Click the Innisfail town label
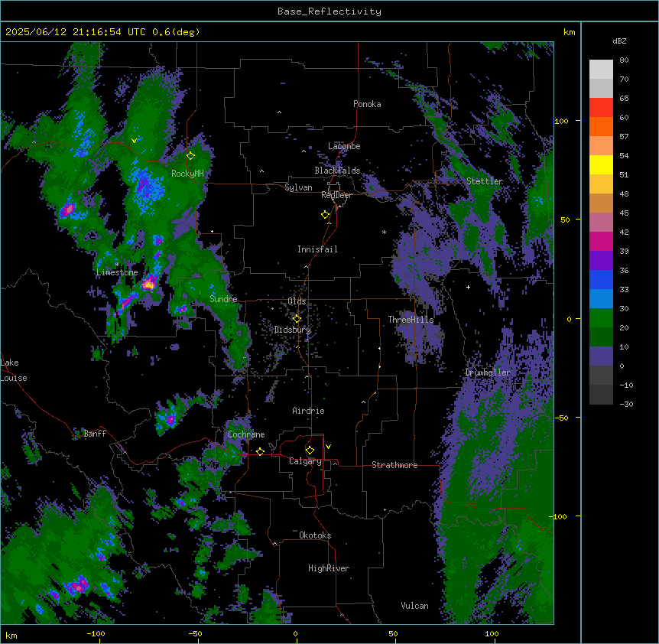This screenshot has height=644, width=659. 317,249
